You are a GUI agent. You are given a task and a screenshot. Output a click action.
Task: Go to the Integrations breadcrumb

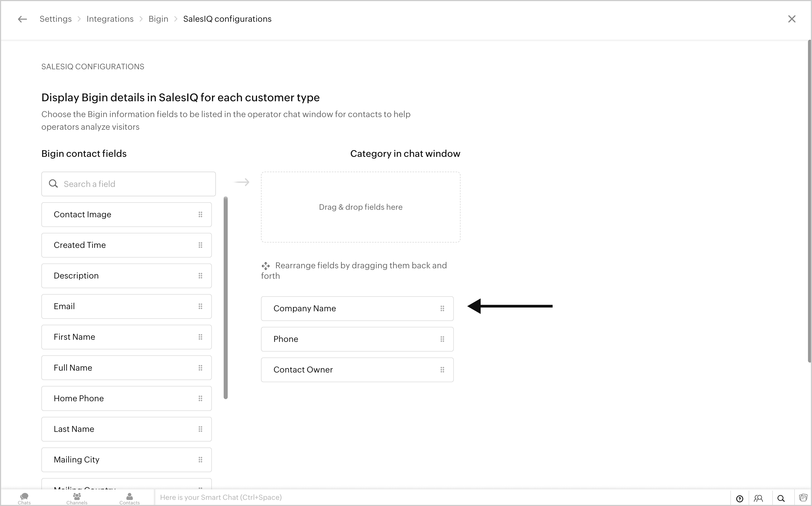(x=110, y=19)
